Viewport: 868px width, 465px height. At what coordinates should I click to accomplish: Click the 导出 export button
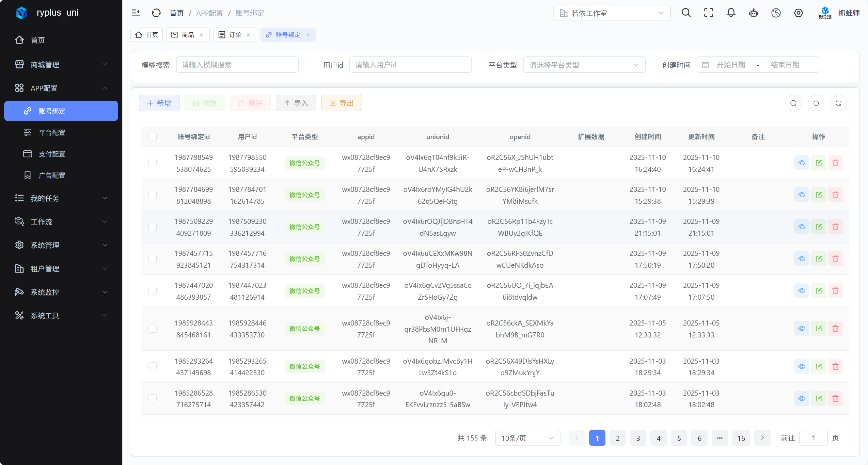(x=342, y=103)
